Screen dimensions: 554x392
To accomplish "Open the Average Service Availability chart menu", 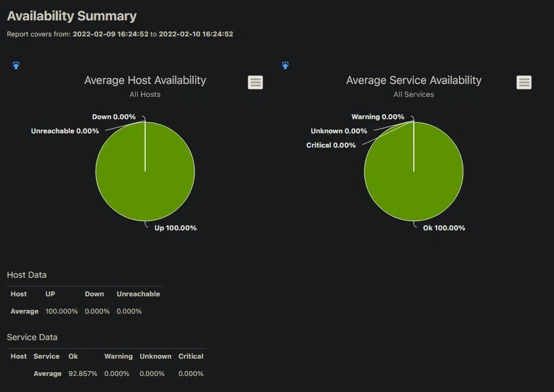I will pos(524,82).
